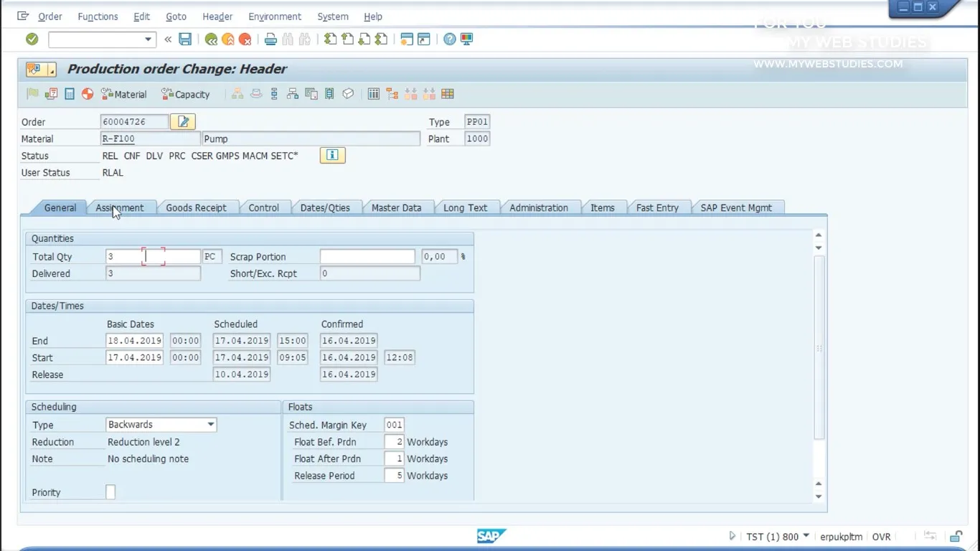Create a new session icon

point(407,39)
